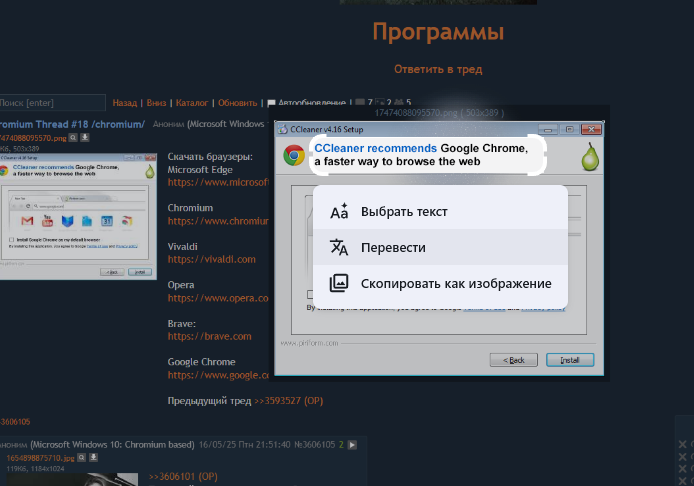This screenshot has width=694, height=486.
Task: Click the Install button in CCleaner setup
Action: coord(570,360)
